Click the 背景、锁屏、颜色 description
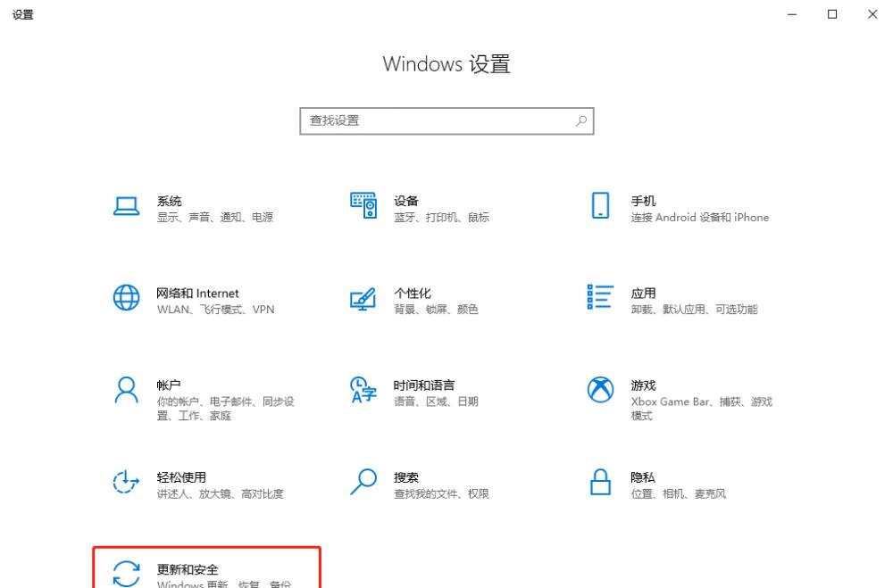Viewport: 893px width, 588px height. pos(436,310)
